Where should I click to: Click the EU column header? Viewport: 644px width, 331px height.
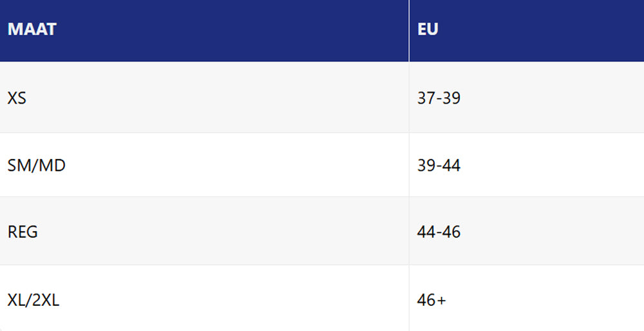[x=428, y=30]
